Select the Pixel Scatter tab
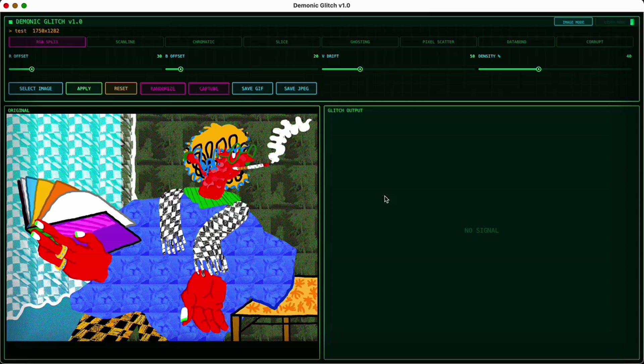This screenshot has height=364, width=644. pos(438,42)
